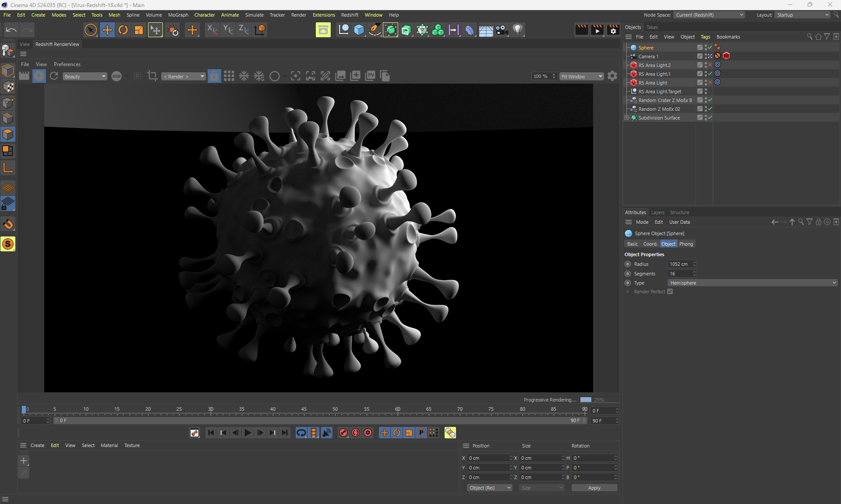This screenshot has height=504, width=841.
Task: Click the Redshift RenderView settings gear
Action: 612,76
